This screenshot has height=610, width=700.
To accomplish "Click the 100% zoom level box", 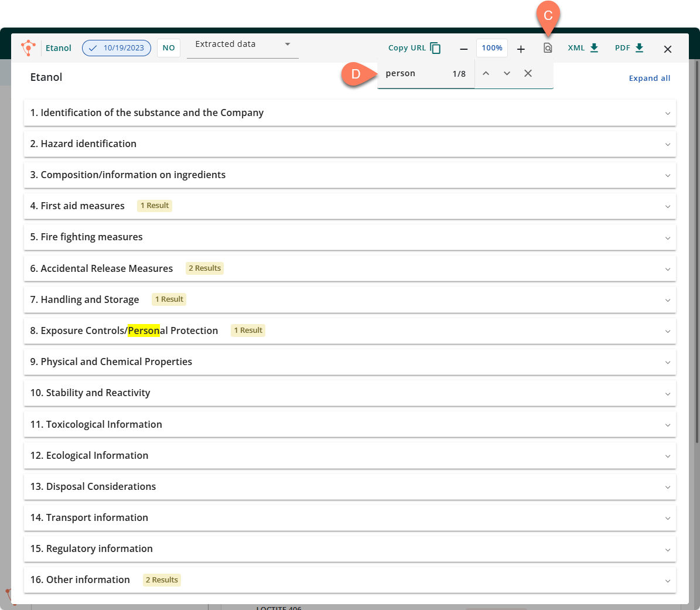I will (492, 48).
